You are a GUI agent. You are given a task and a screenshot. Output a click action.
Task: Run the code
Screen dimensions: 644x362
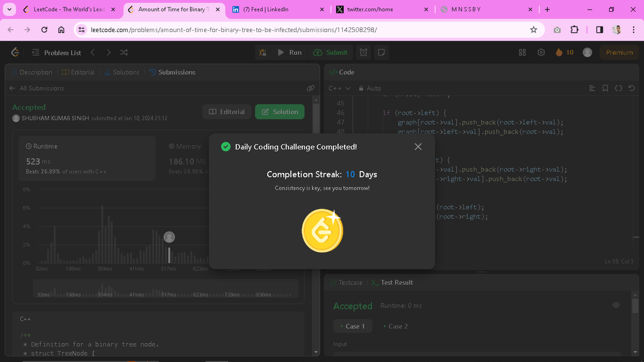click(x=290, y=53)
